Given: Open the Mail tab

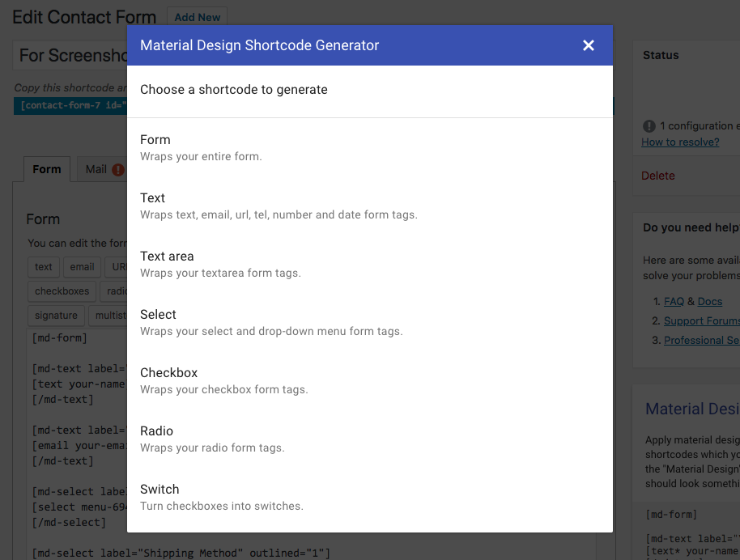Looking at the screenshot, I should (96, 169).
